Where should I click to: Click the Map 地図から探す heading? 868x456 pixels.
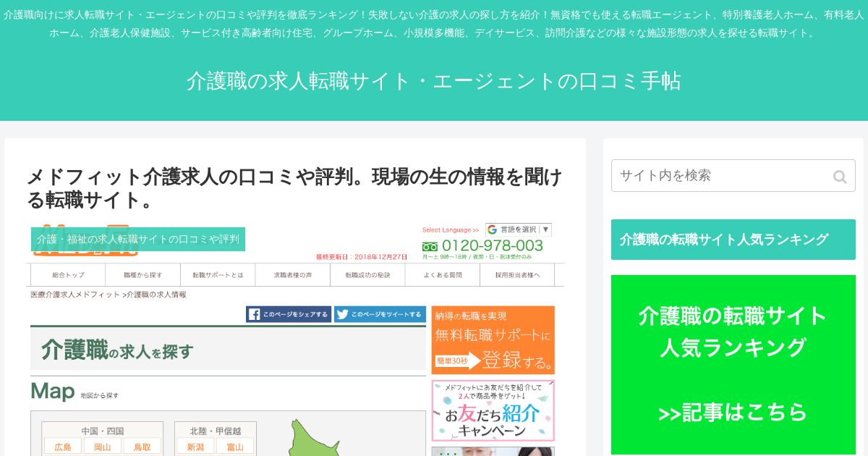(x=75, y=392)
